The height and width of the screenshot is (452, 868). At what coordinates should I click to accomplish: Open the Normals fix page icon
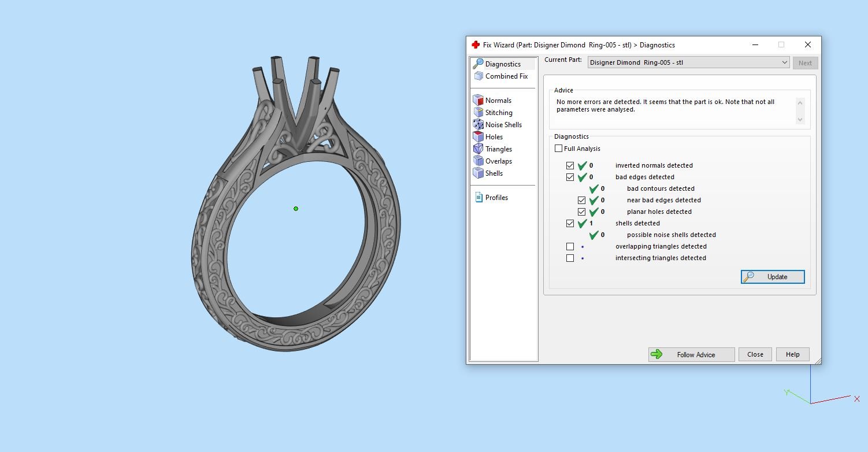click(x=478, y=101)
